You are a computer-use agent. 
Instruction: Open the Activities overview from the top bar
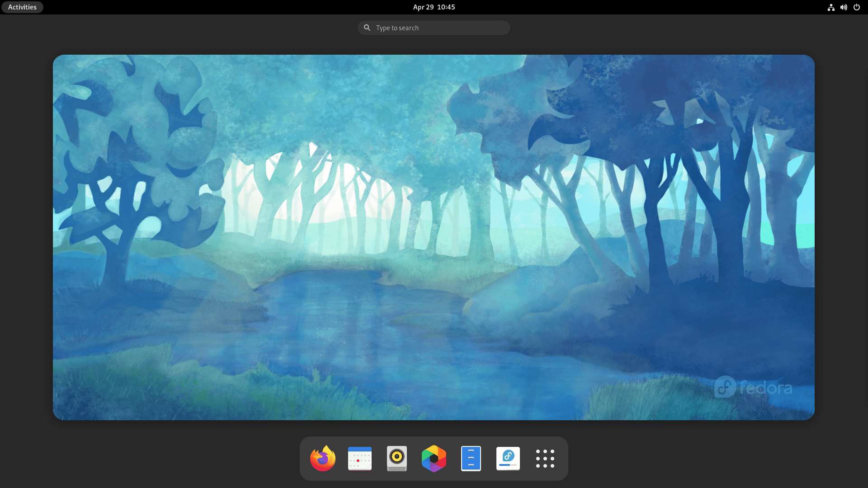pyautogui.click(x=22, y=7)
